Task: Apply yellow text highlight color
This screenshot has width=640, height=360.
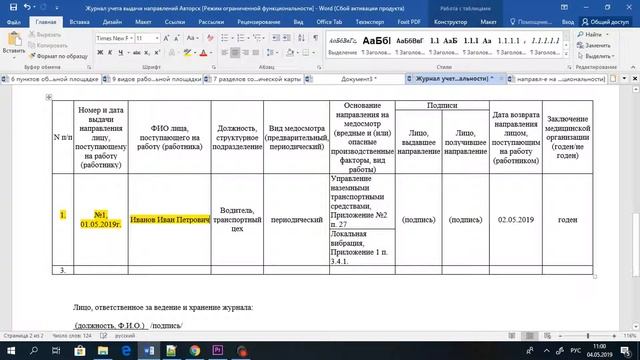Action: (187, 53)
